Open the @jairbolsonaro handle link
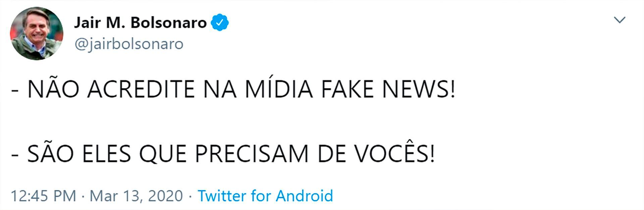Screen dimensions: 644x210 [129, 44]
